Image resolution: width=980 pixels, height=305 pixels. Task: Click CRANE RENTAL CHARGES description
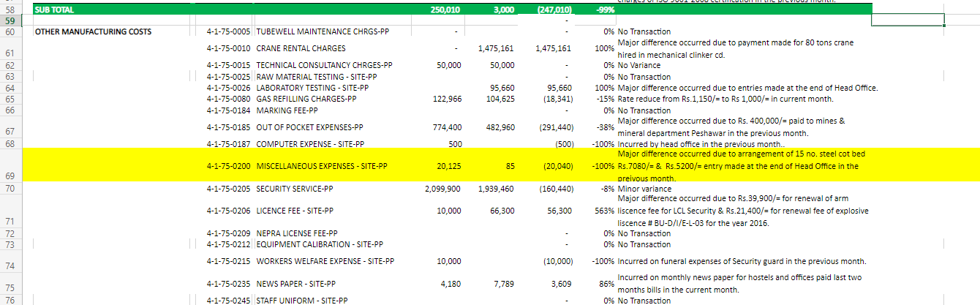(x=301, y=49)
